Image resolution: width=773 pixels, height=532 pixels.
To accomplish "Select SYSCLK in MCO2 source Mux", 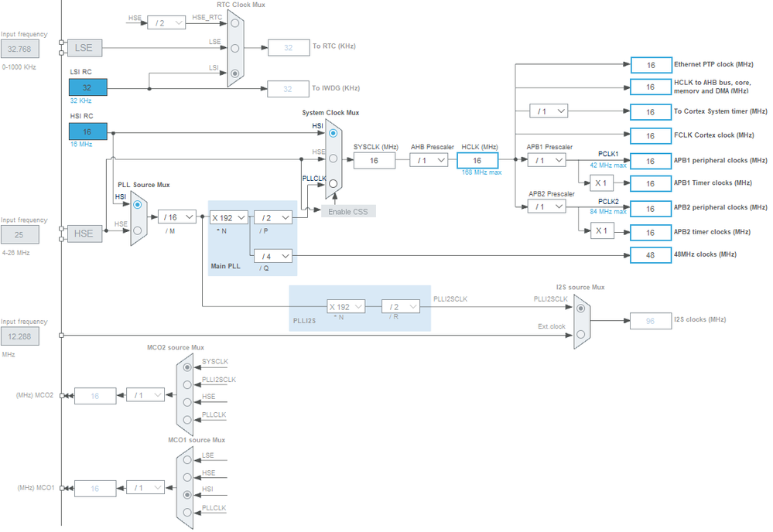I will [x=187, y=367].
